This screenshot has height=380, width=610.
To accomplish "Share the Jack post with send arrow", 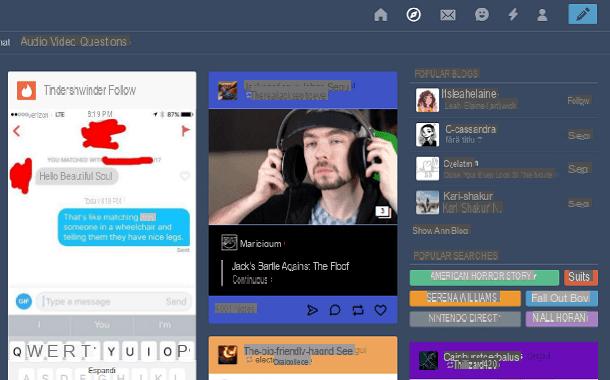I will [312, 310].
